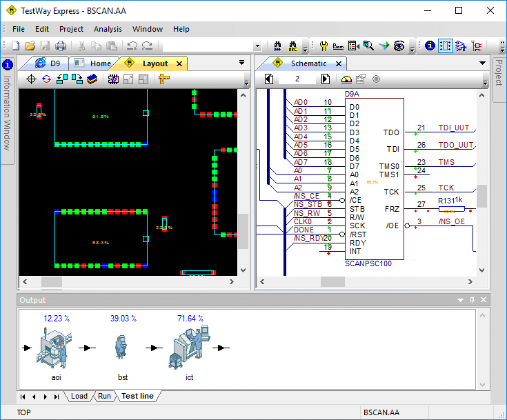Open the Project menu
The width and height of the screenshot is (507, 420).
coord(71,29)
